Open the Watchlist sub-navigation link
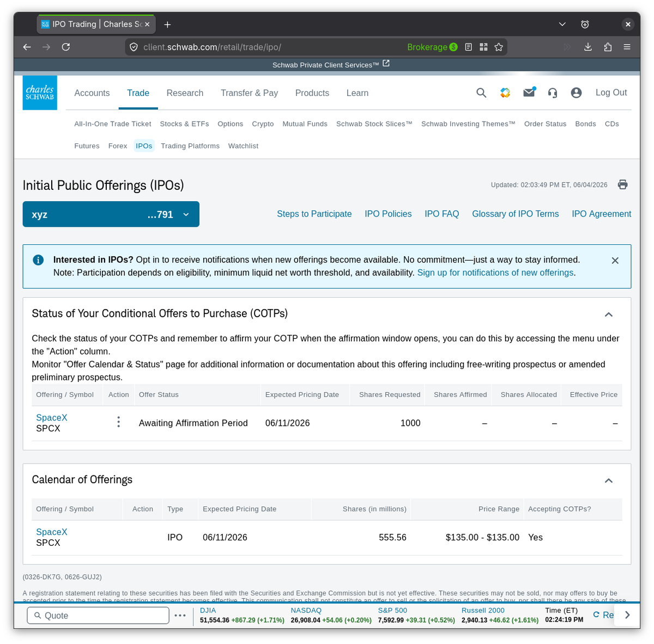654x644 pixels. pos(243,146)
